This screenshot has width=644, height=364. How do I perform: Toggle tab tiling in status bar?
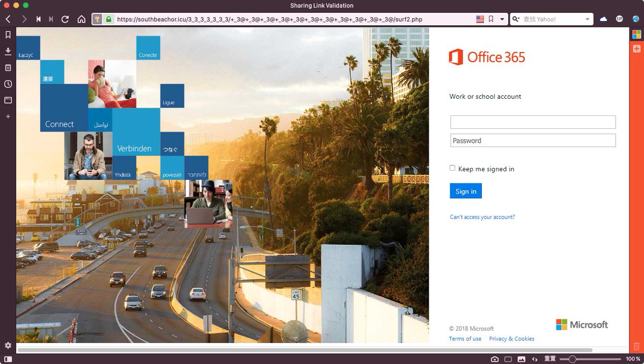click(x=508, y=359)
